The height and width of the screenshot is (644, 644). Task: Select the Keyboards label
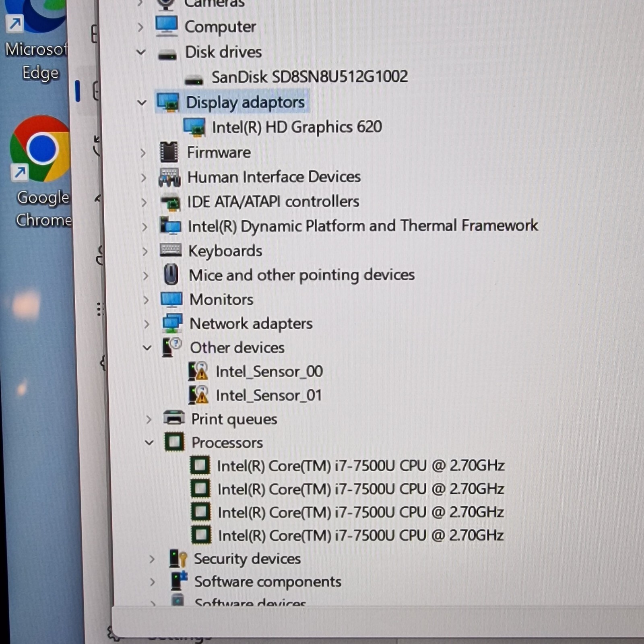click(x=225, y=251)
